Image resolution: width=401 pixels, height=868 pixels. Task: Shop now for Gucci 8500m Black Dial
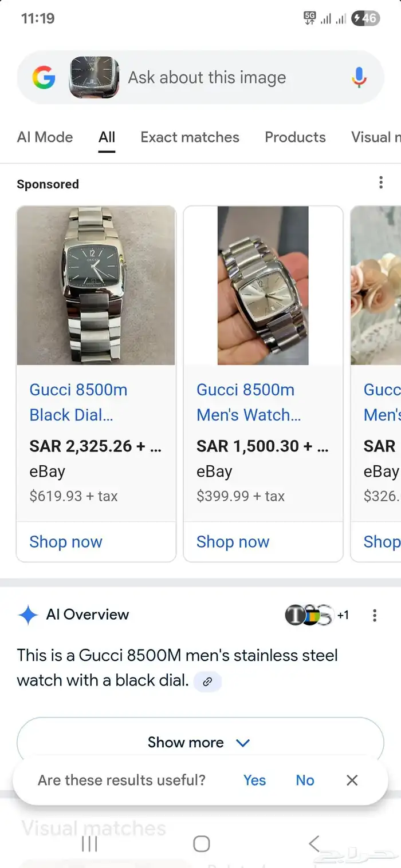(66, 542)
